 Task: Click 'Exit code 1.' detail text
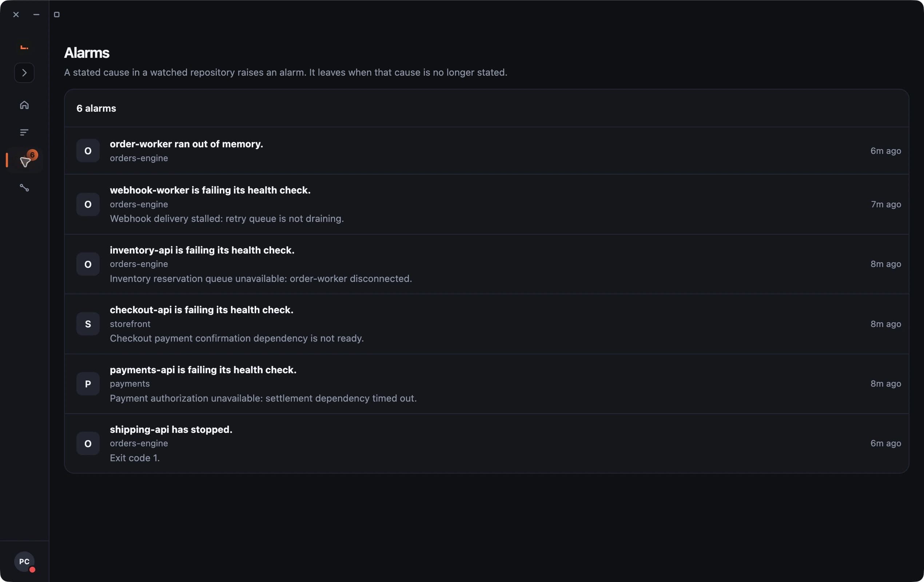135,458
